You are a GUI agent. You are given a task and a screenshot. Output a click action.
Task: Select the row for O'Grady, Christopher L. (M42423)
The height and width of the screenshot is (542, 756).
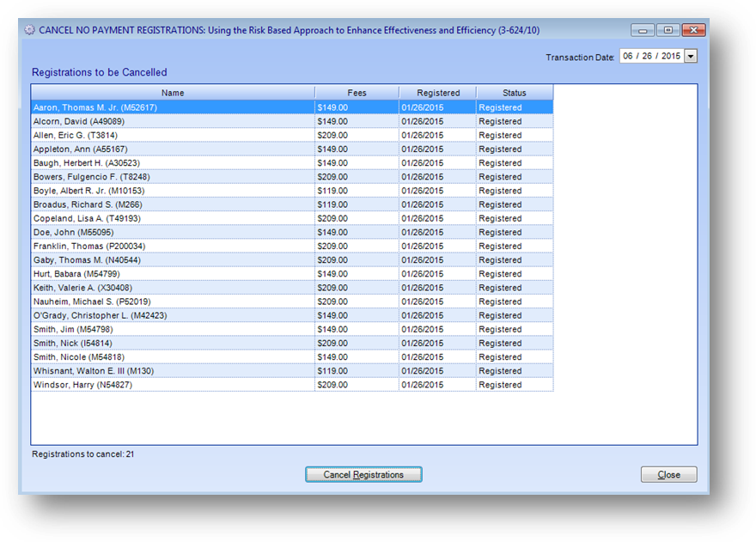click(292, 316)
